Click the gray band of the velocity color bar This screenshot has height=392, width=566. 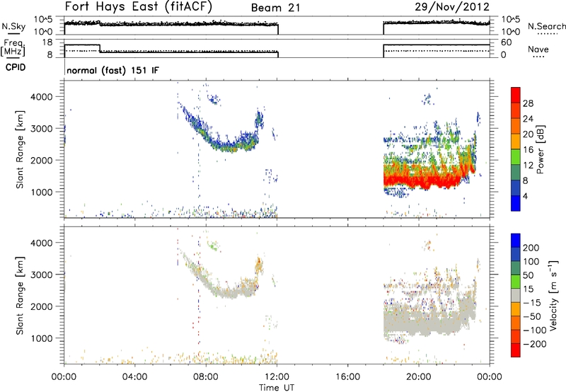pyautogui.click(x=516, y=295)
